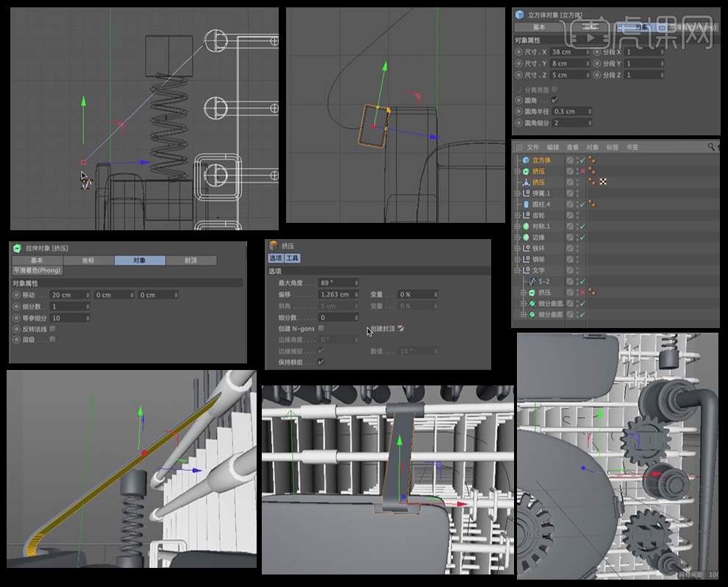
Task: Click the checkerboard texture tag on 挤压
Action: click(x=602, y=182)
